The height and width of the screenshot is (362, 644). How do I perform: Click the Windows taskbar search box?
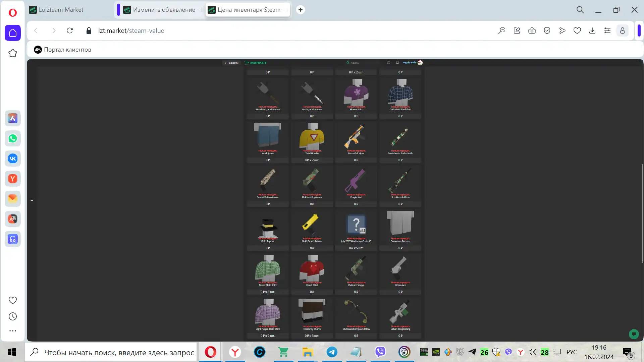pos(111,352)
